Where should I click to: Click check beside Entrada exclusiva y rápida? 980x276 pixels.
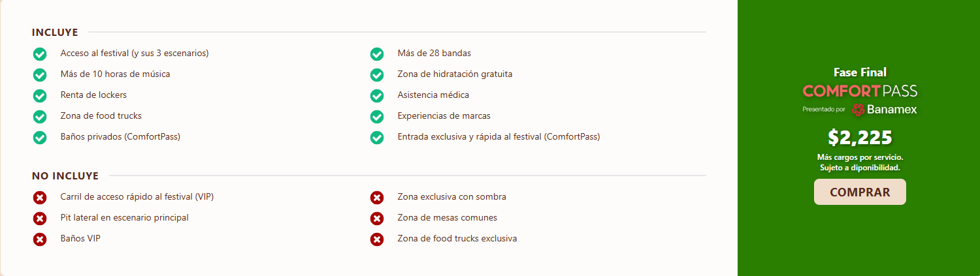(x=377, y=137)
